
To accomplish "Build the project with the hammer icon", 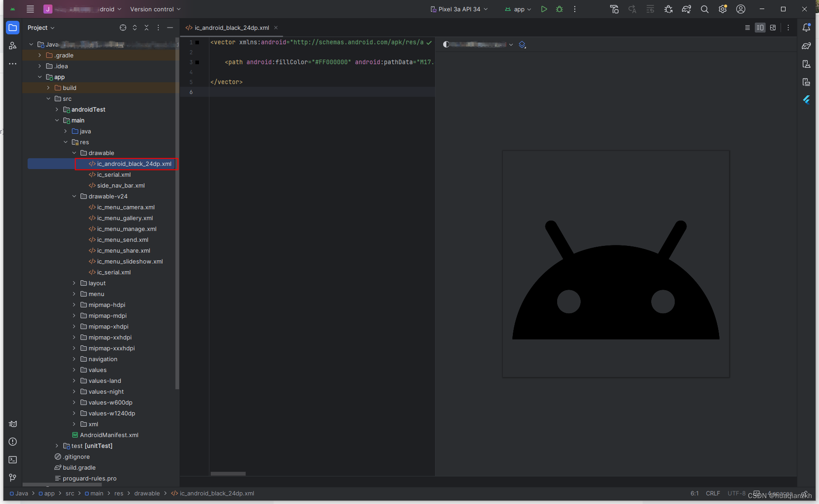I will (x=615, y=9).
